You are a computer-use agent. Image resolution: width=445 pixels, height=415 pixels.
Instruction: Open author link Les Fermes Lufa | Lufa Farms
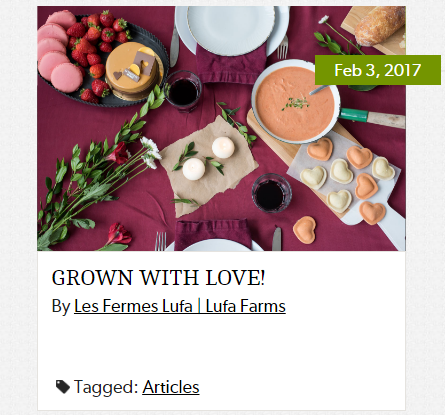180,306
